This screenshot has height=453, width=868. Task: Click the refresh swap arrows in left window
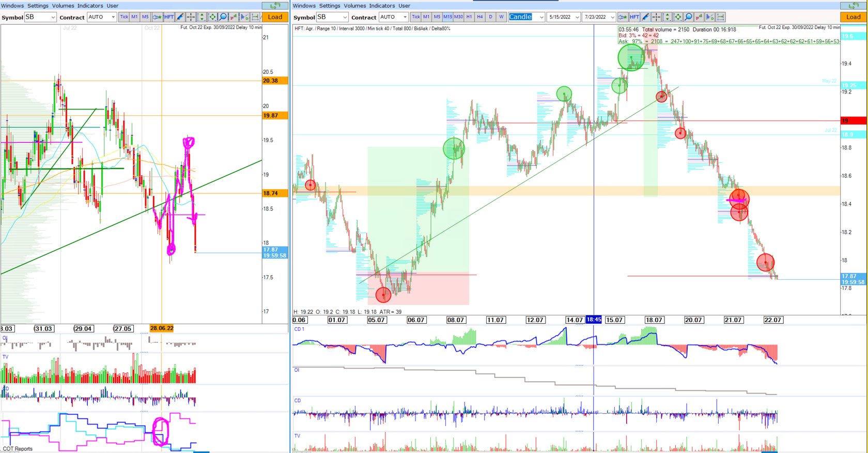(275, 5)
